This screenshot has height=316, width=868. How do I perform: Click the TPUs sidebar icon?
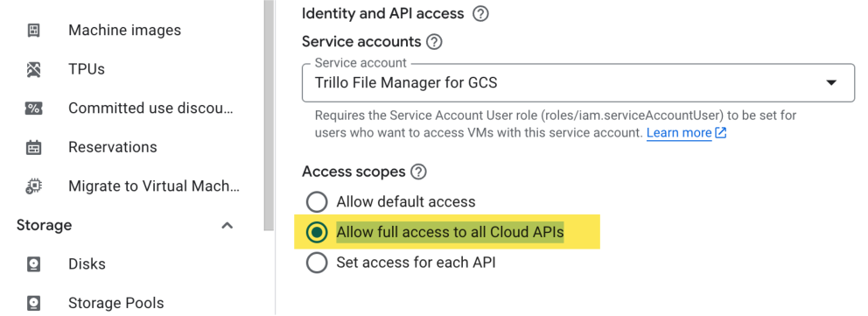(x=34, y=70)
